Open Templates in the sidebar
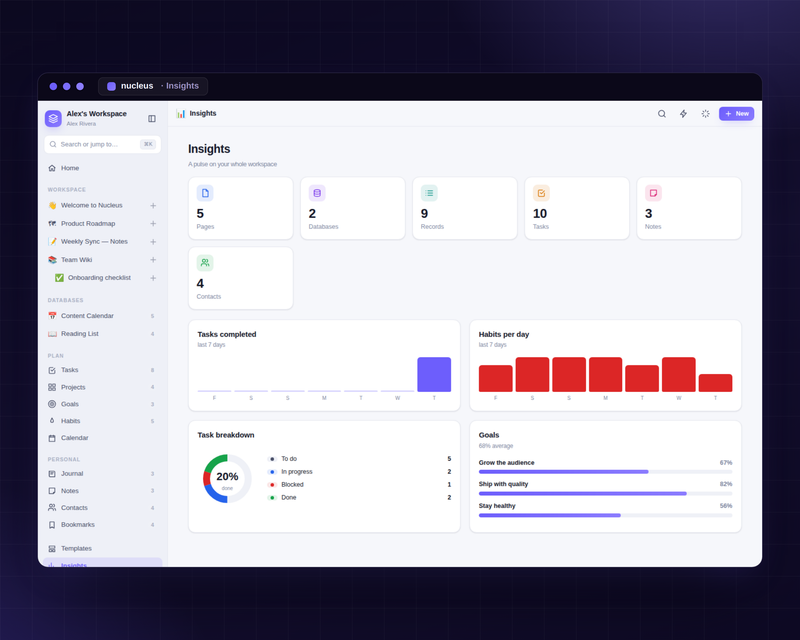Viewport: 800px width, 640px height. point(103,549)
